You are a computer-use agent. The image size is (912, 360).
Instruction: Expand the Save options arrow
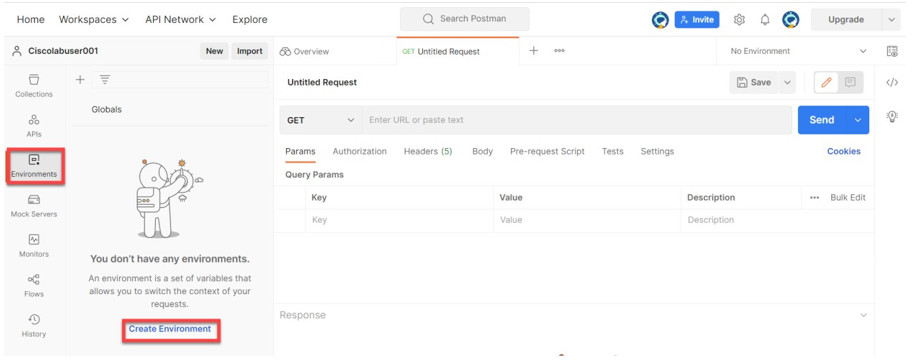(787, 83)
